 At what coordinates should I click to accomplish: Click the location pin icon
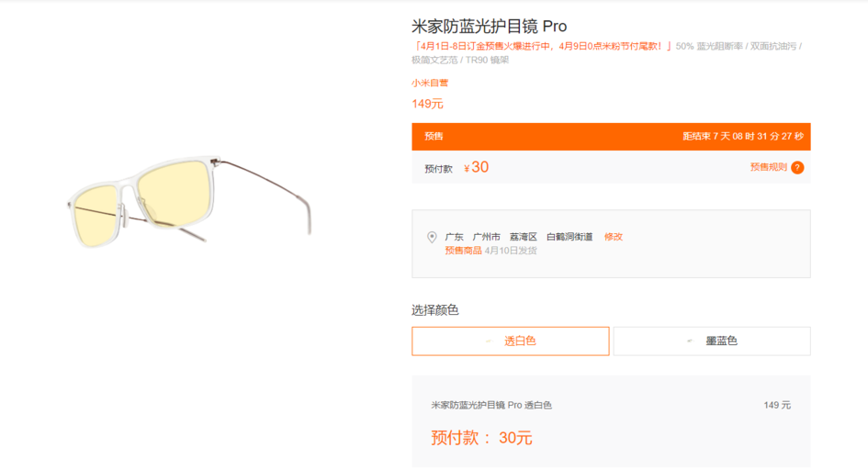tap(432, 237)
